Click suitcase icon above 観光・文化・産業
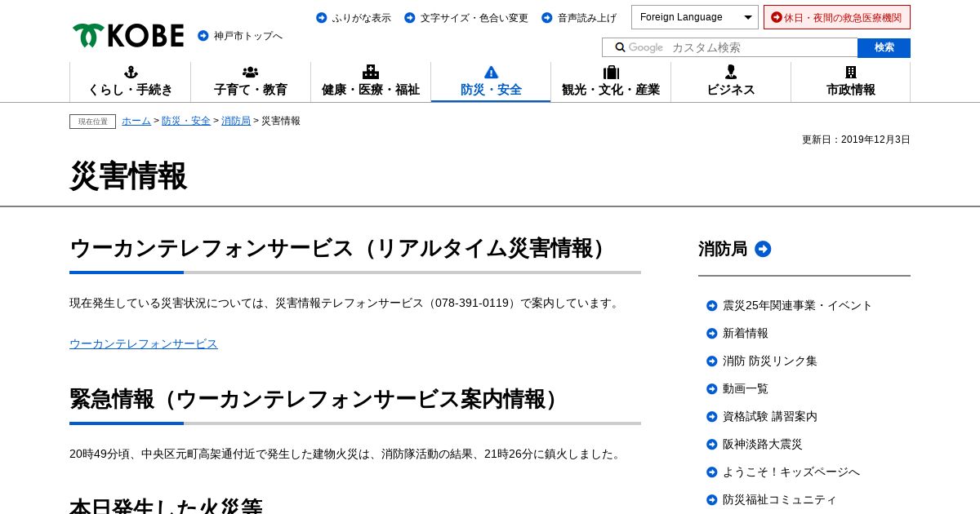The height and width of the screenshot is (514, 980). 611,72
